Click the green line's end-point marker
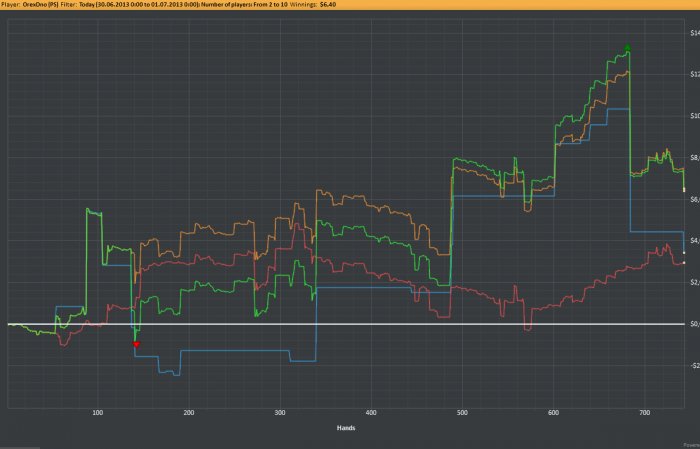Viewport: 700px width, 449px height. click(684, 190)
